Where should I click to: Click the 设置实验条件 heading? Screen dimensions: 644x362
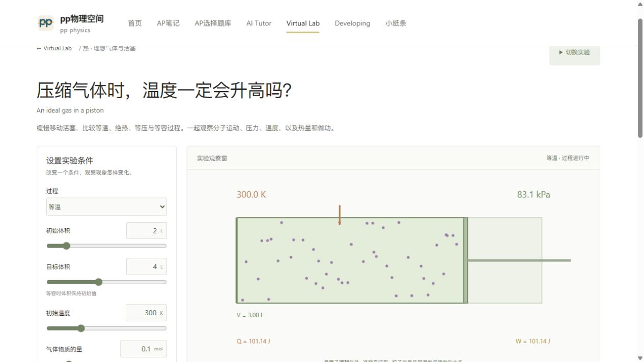70,161
